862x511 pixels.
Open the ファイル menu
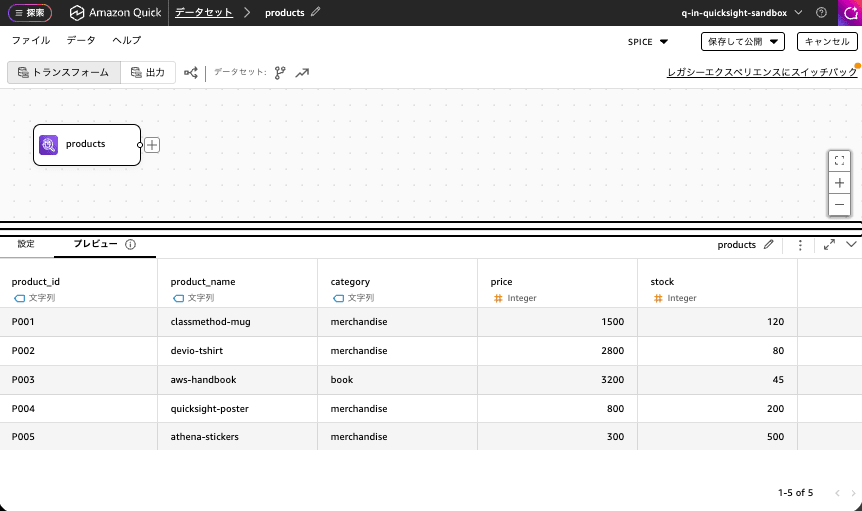[x=31, y=40]
